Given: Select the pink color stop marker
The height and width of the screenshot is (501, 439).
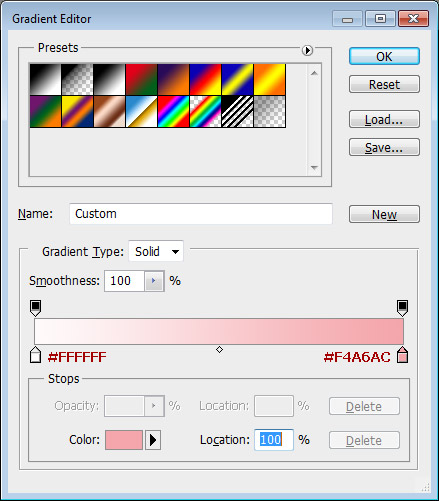Looking at the screenshot, I should pos(403,355).
